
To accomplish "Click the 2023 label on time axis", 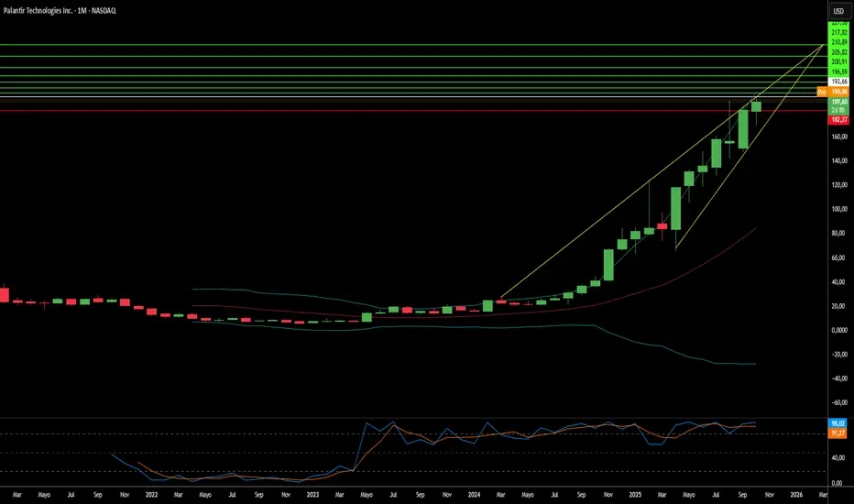I will pyautogui.click(x=312, y=495).
